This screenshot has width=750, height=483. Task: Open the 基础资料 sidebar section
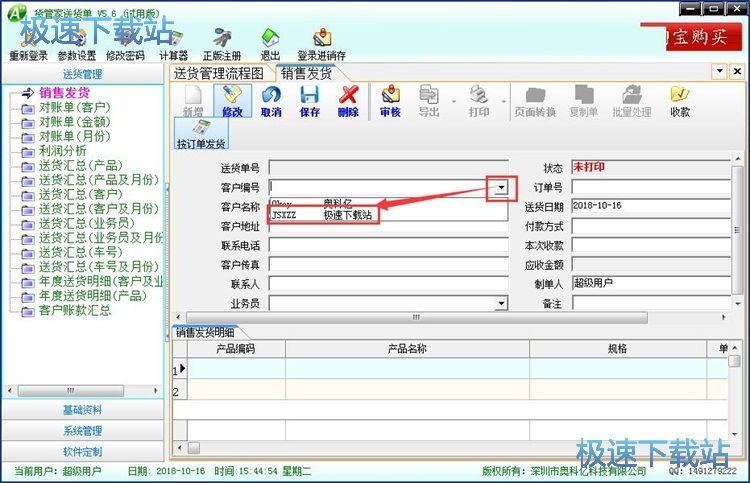(83, 410)
